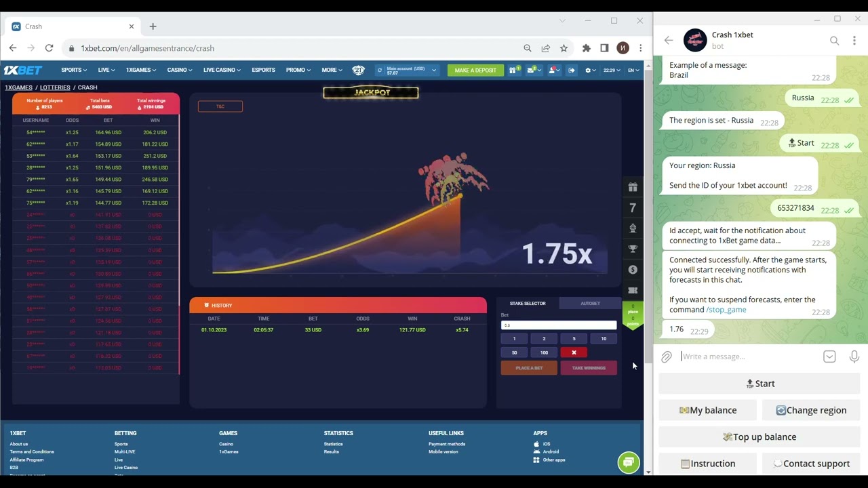Screen dimensions: 868x488
Task: Open the personal profile icon in the 1xBet header
Action: pos(553,70)
